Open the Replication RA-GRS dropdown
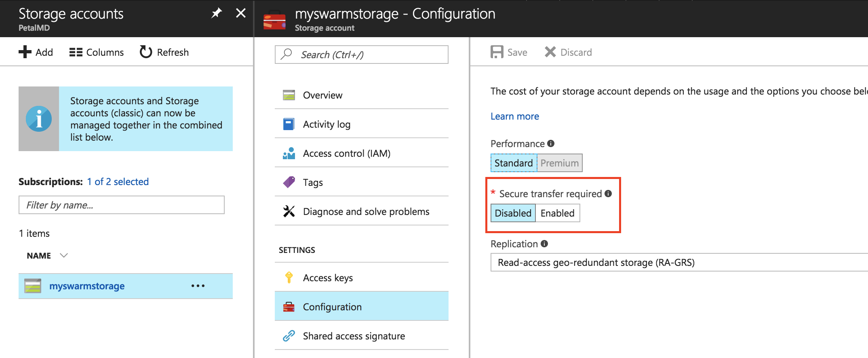 679,262
